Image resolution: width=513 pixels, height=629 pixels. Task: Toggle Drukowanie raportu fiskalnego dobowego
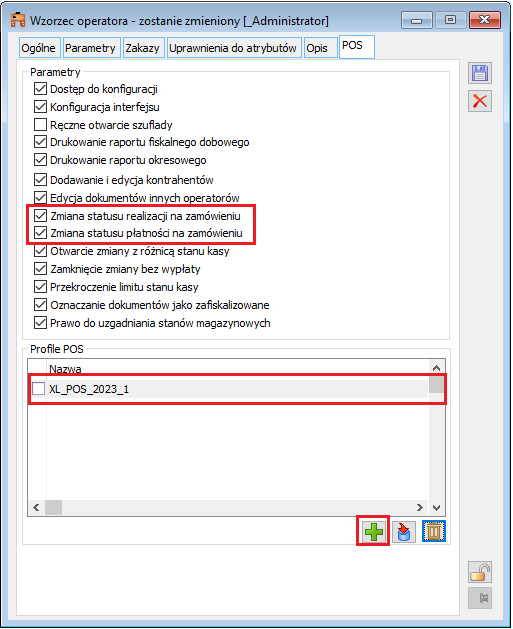(x=40, y=142)
